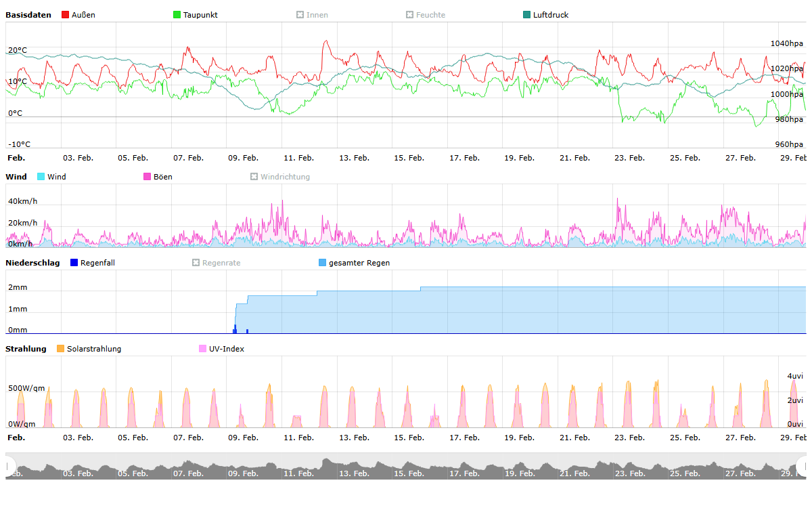This screenshot has height=508, width=812.
Task: Click the navigator strip at 21. Feb.
Action: click(574, 471)
